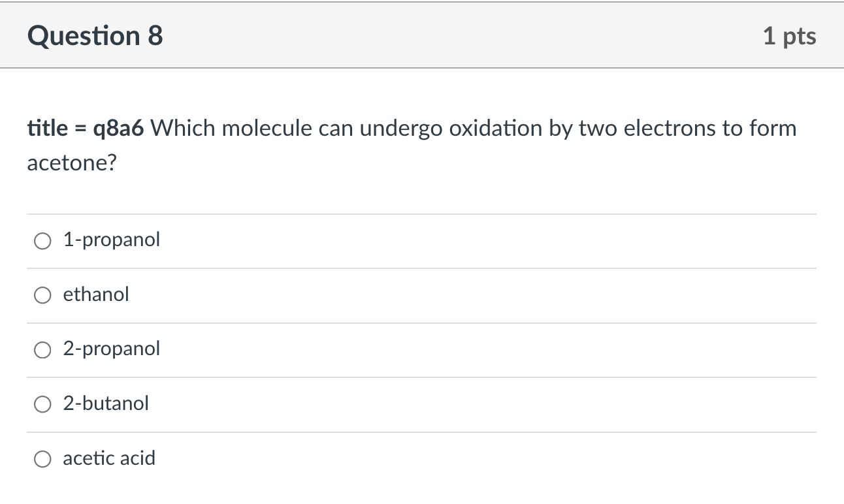Click the word "acetone?" in the question
This screenshot has width=844, height=504.
pyautogui.click(x=71, y=163)
